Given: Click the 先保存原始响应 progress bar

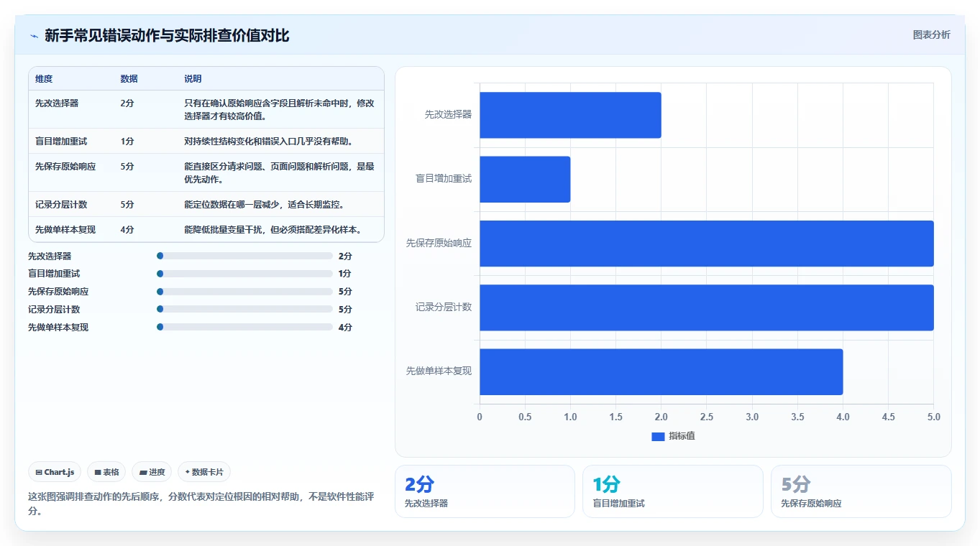Looking at the screenshot, I should point(244,292).
